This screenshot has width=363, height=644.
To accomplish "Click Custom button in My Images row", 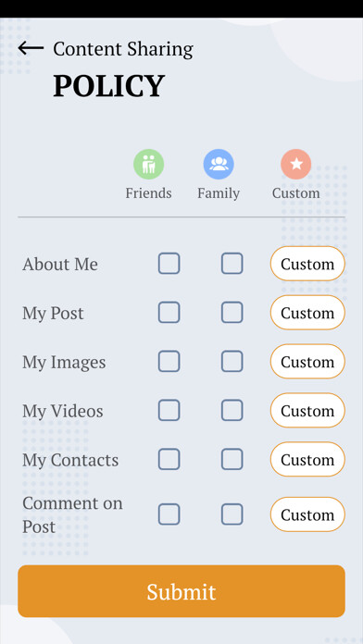I will coord(307,362).
